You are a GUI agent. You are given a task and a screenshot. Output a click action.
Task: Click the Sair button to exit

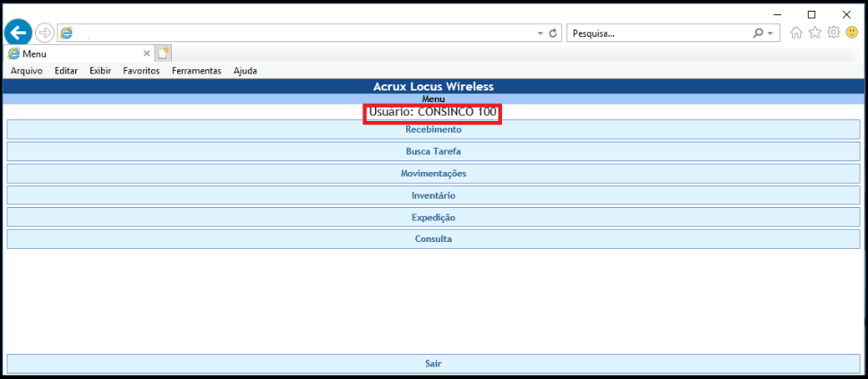point(433,364)
